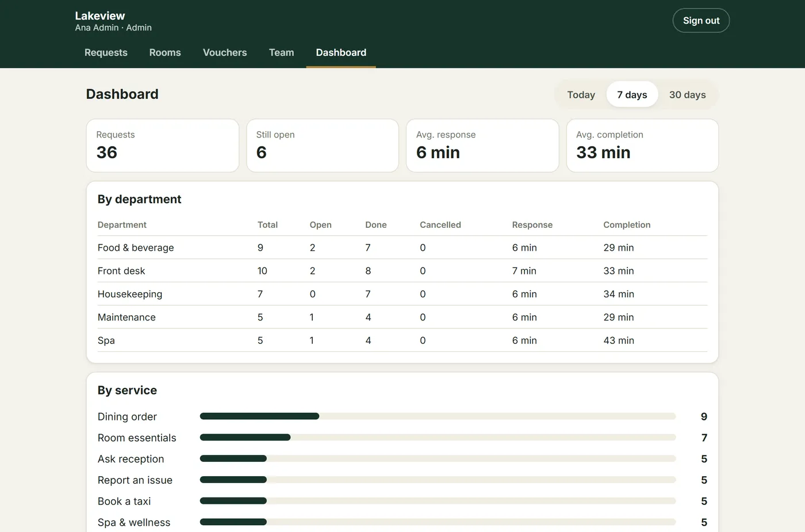
Task: Go to the Vouchers tab
Action: click(225, 52)
